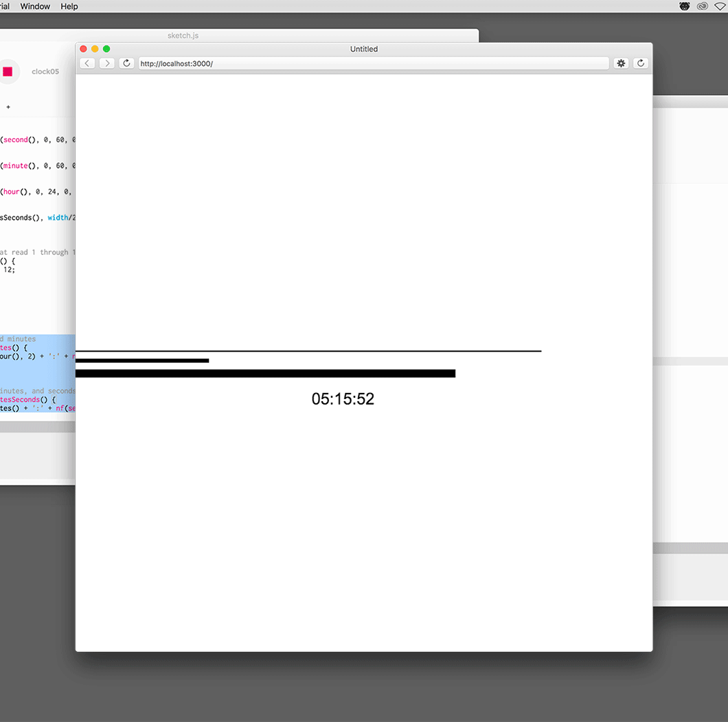728x722 pixels.
Task: Click the thick black hours bar
Action: tap(265, 373)
